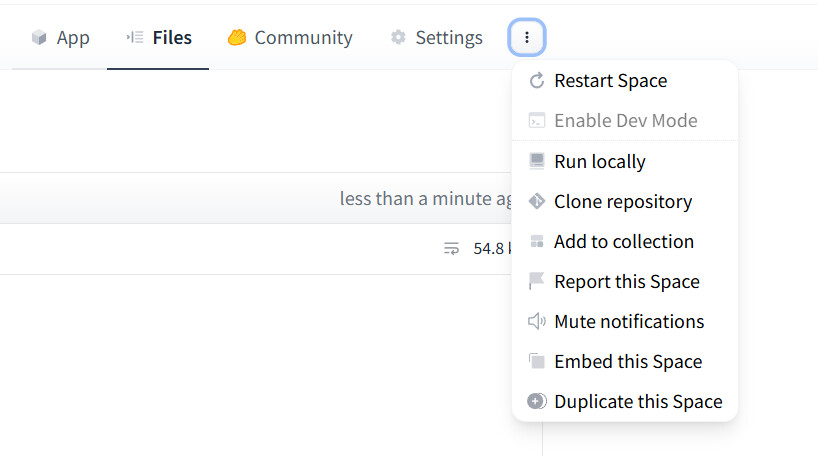Viewport: 818px width, 456px height.
Task: Click the Duplicate this Space plus icon
Action: (537, 401)
